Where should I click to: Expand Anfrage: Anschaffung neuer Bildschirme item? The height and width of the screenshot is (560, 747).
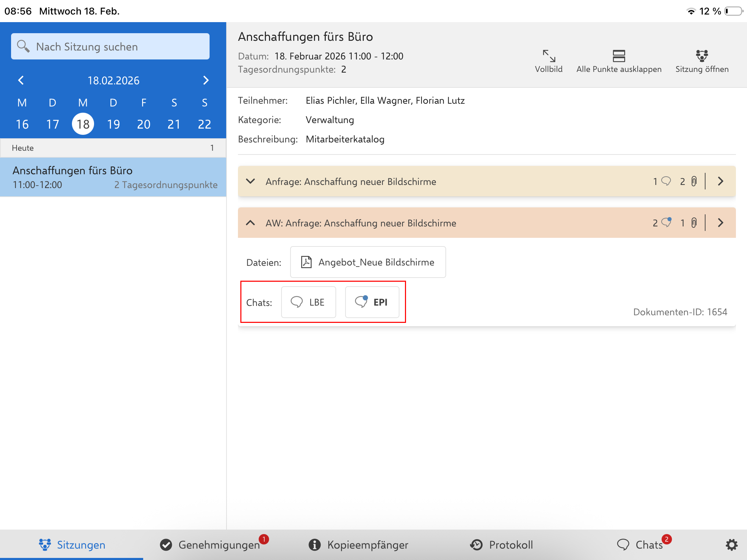250,181
